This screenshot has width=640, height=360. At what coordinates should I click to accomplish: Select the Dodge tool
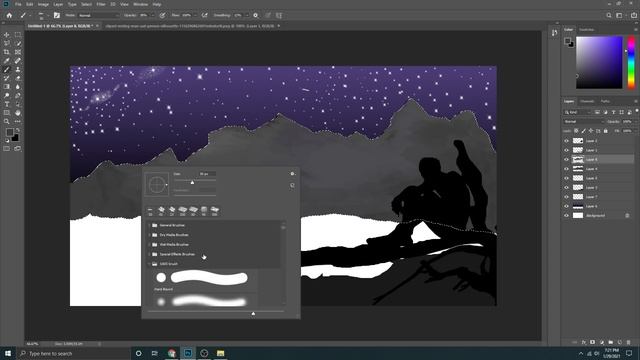pyautogui.click(x=7, y=96)
